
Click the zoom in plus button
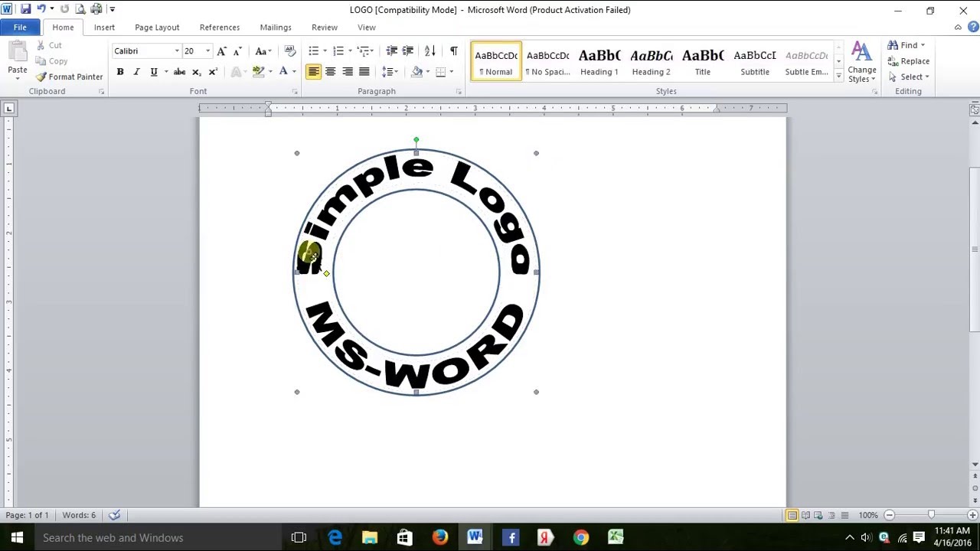972,515
